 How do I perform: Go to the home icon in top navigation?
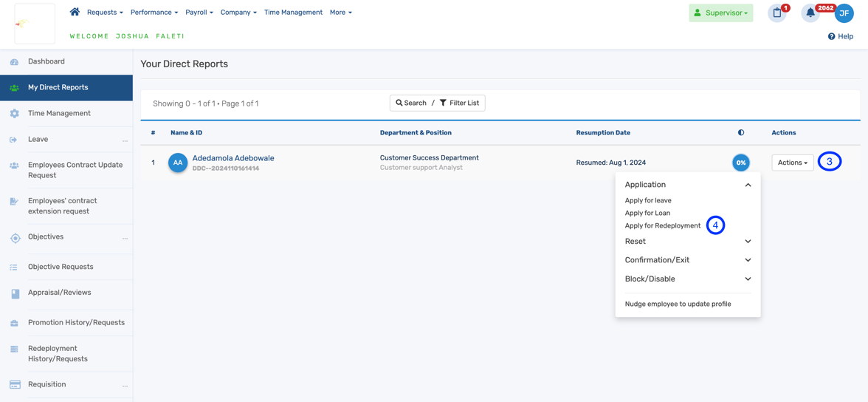click(75, 12)
